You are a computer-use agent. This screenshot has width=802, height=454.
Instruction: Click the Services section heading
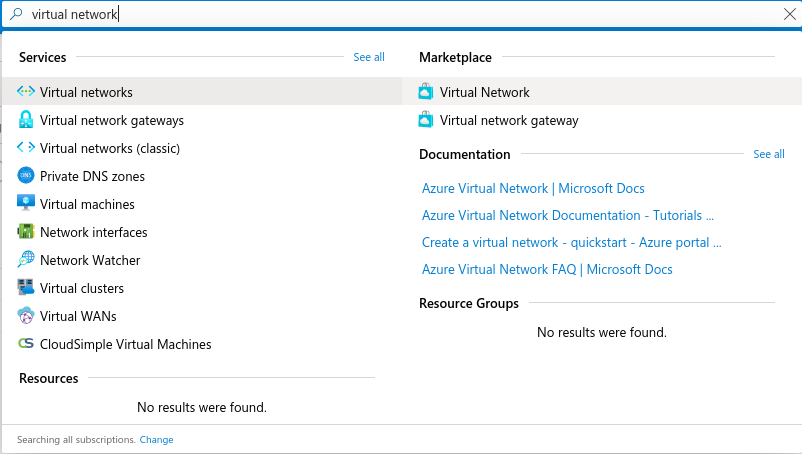pyautogui.click(x=42, y=57)
